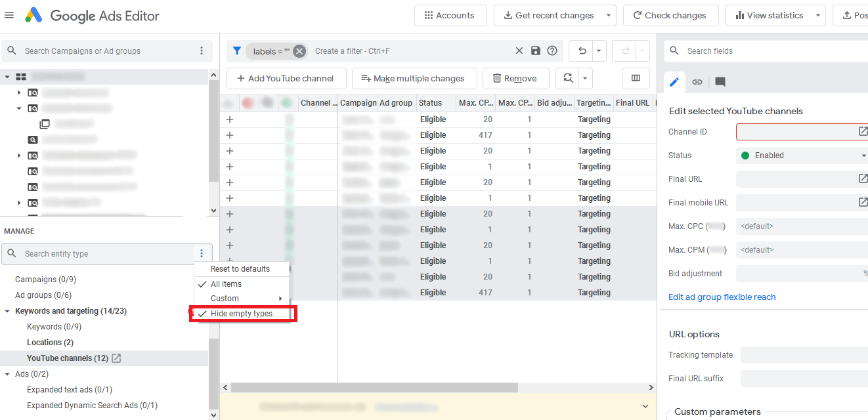
Task: Open the undo history dropdown arrow
Action: pos(599,51)
